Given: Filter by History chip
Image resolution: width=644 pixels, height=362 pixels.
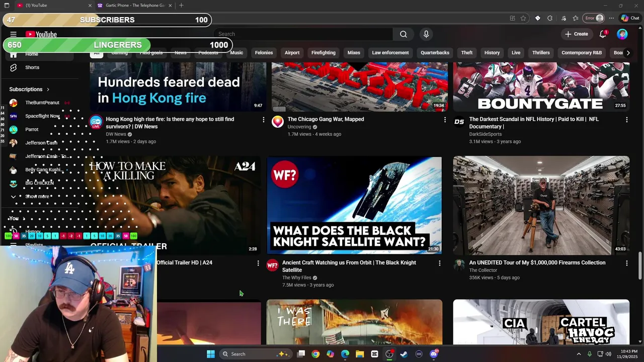Looking at the screenshot, I should [x=492, y=53].
